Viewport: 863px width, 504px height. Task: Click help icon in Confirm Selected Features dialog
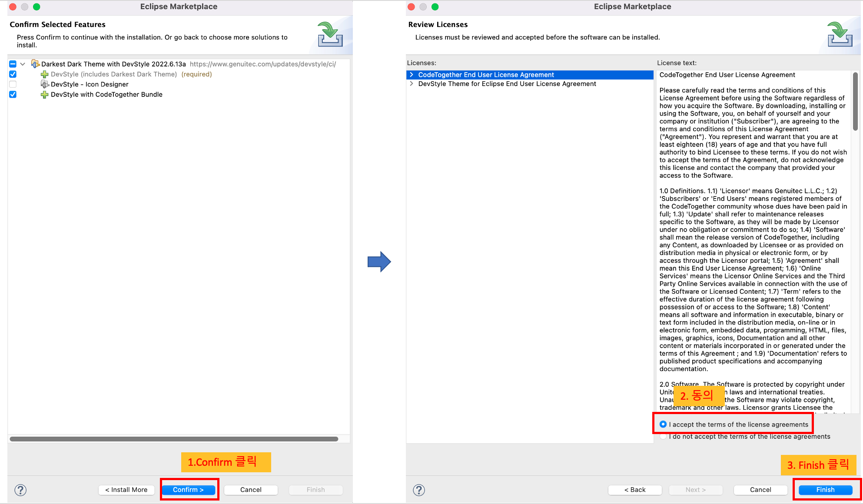click(20, 490)
